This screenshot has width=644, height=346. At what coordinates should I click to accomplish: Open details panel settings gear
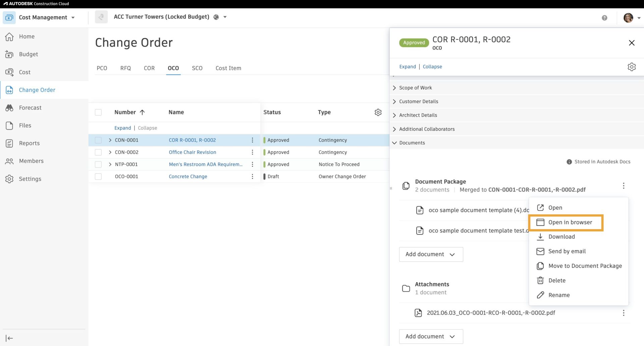632,67
